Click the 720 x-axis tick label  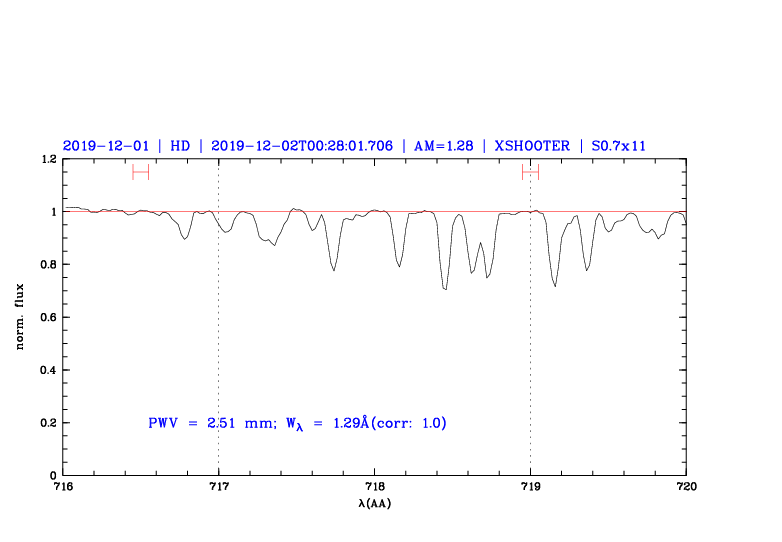686,487
